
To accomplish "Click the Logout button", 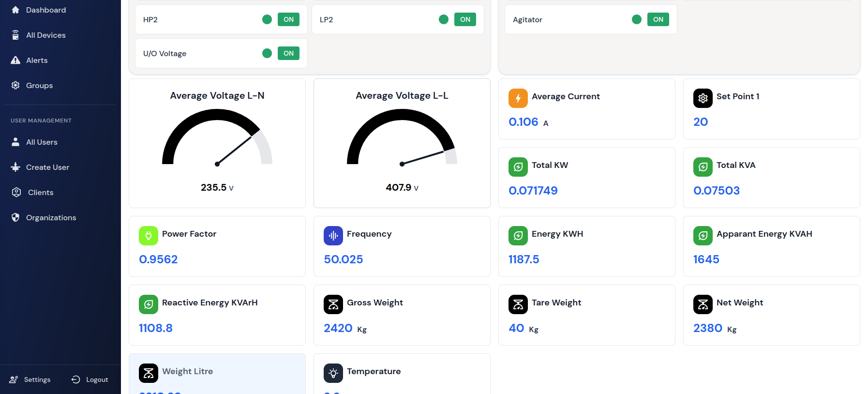I will (90, 379).
